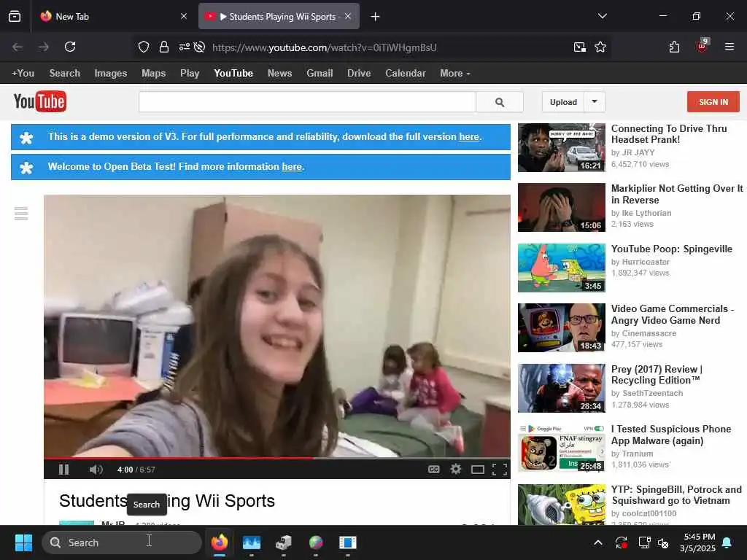Seek on the red video progress bar
The image size is (747, 560).
276,458
